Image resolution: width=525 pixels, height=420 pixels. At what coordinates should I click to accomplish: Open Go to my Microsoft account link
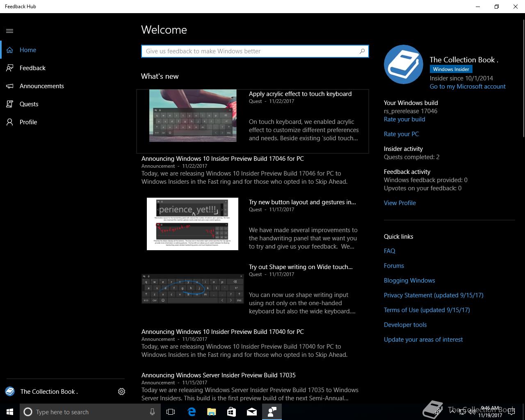click(x=468, y=87)
